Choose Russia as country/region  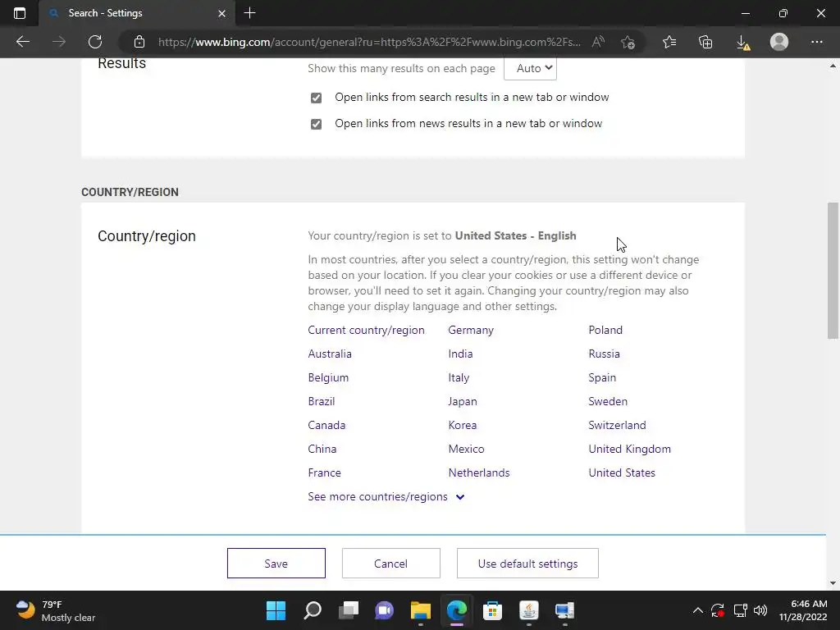[x=604, y=354]
